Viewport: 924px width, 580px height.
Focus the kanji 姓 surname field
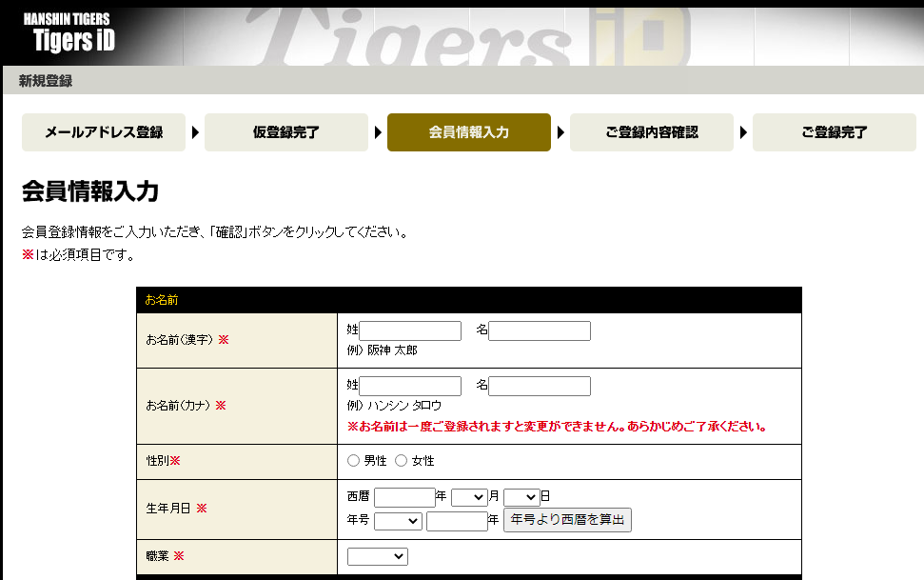[x=410, y=331]
